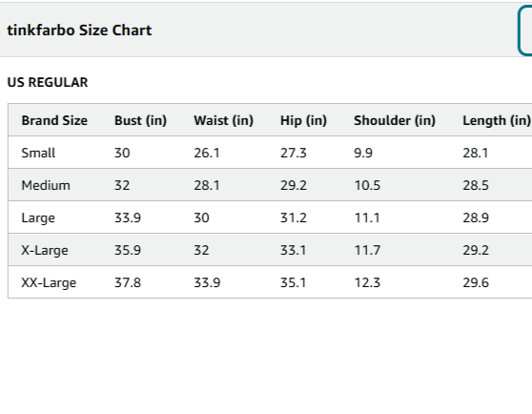Click the X-Large size row label
This screenshot has height=414, width=532.
point(45,251)
